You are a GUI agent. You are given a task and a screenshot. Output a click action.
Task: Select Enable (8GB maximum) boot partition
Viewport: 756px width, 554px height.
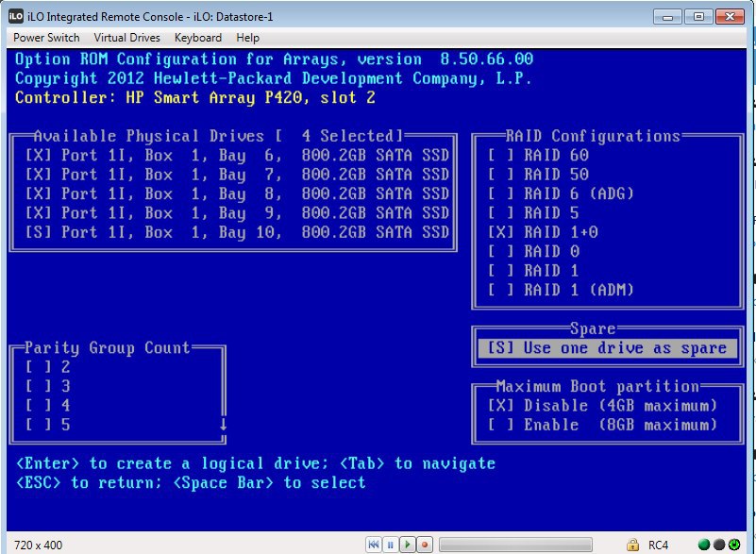click(603, 425)
